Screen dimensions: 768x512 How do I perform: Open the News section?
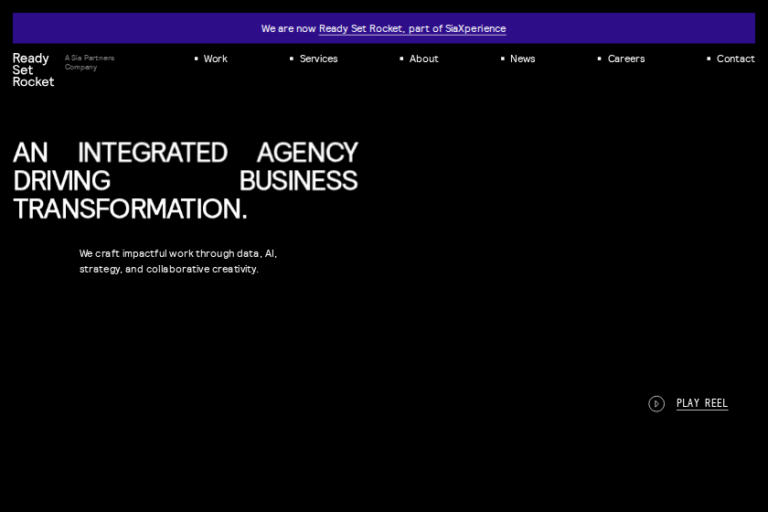click(x=522, y=59)
